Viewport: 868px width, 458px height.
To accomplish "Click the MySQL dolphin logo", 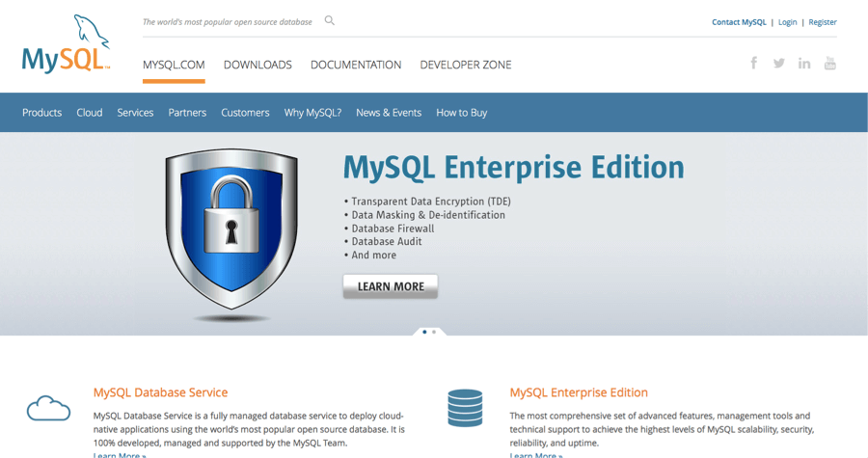I will tap(66, 44).
